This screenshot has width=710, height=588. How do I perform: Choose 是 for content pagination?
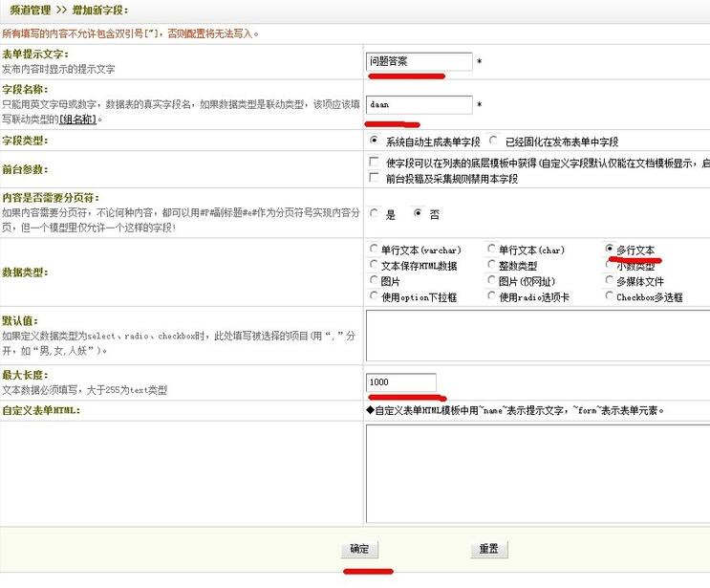tap(374, 214)
